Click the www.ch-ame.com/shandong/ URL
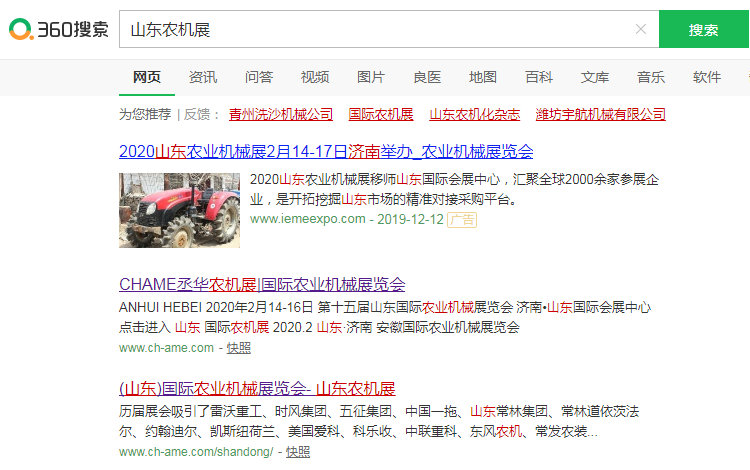This screenshot has width=750, height=470. (x=196, y=452)
